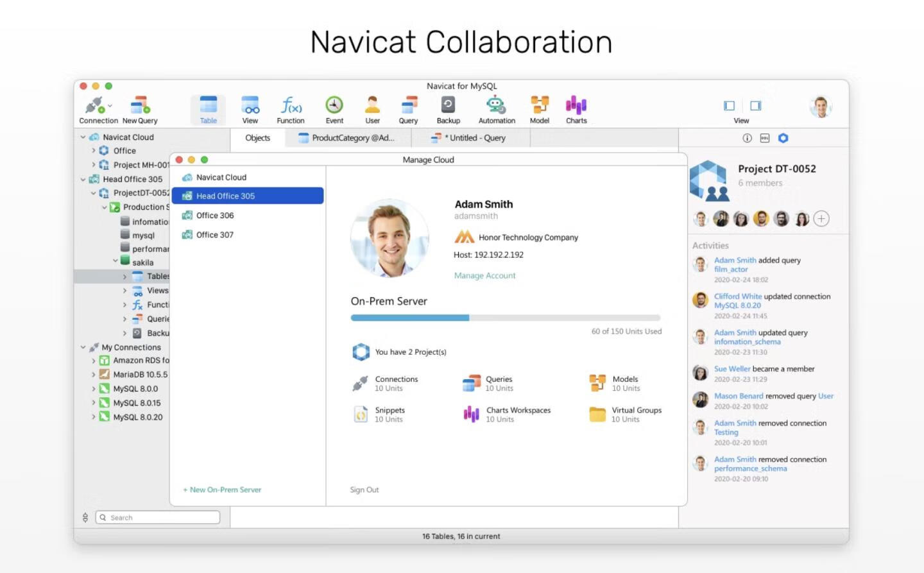
Task: Open the user avatar in toolbar
Action: [820, 107]
